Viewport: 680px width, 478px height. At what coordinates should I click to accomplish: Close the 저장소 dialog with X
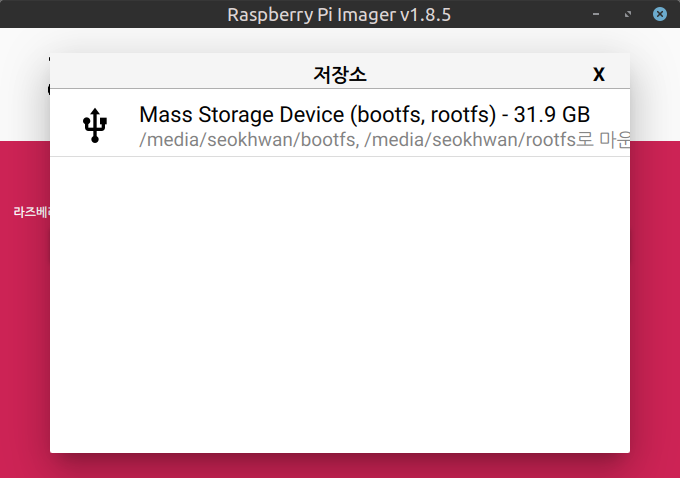point(599,74)
